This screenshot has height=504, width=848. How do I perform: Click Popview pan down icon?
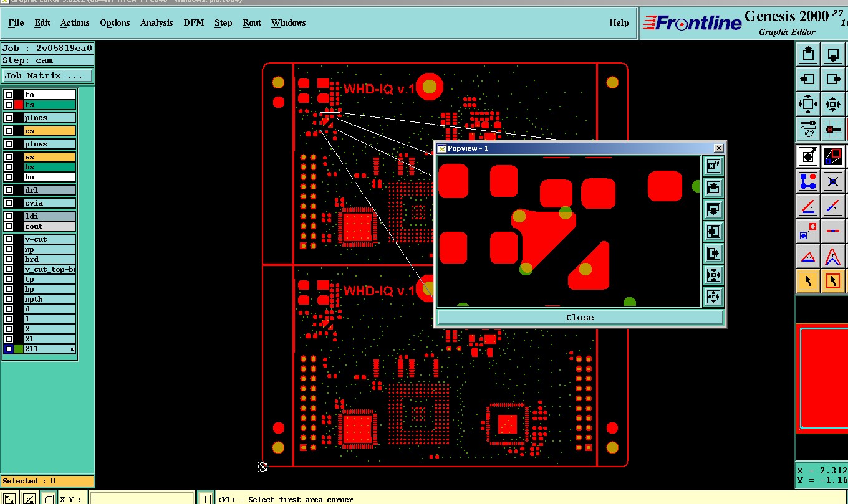click(x=713, y=209)
